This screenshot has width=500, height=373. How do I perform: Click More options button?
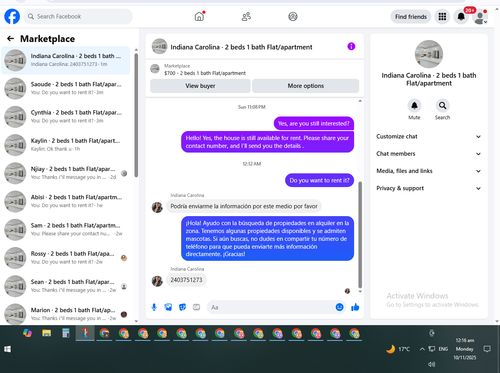306,86
